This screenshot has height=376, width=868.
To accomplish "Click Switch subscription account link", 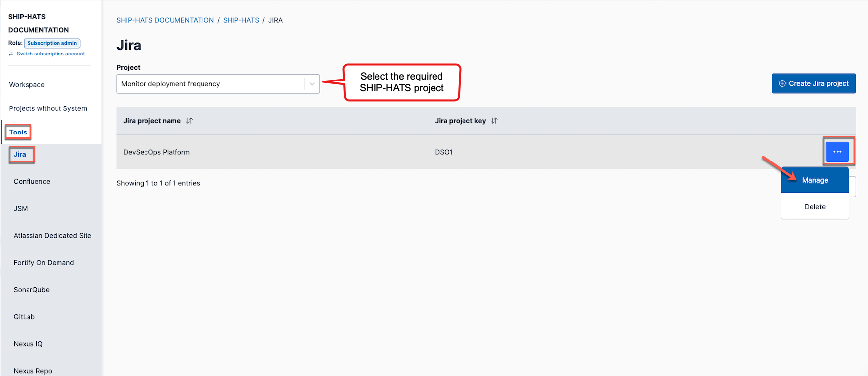I will coord(51,54).
